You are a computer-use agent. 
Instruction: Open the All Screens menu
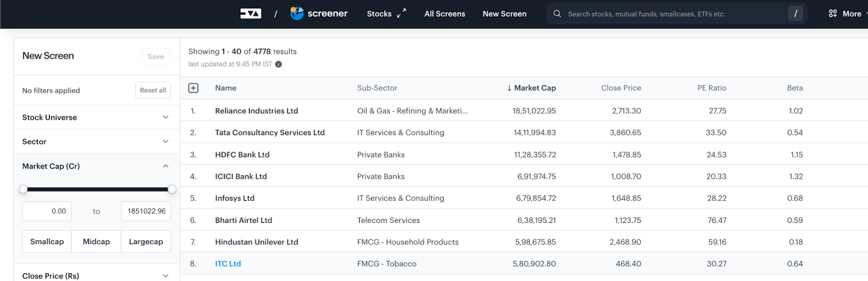click(445, 14)
